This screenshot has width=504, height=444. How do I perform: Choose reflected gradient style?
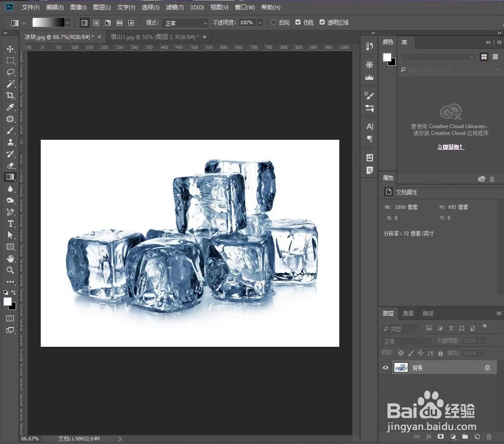[x=119, y=23]
